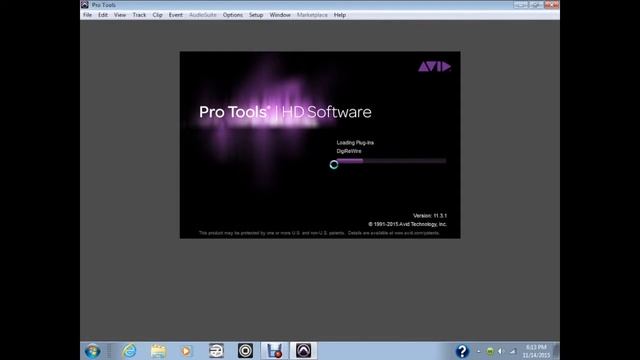Close the Pro Tools window
Image resolution: width=640 pixels, height=360 pixels.
coord(551,4)
